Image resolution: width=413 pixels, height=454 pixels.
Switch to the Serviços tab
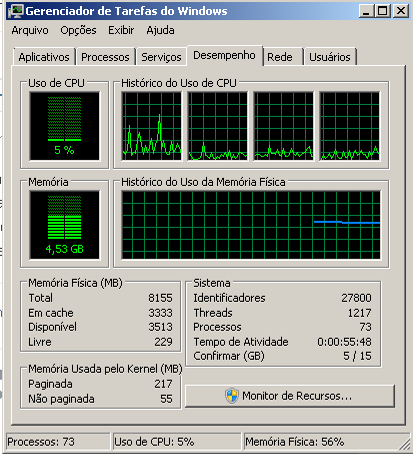(161, 57)
